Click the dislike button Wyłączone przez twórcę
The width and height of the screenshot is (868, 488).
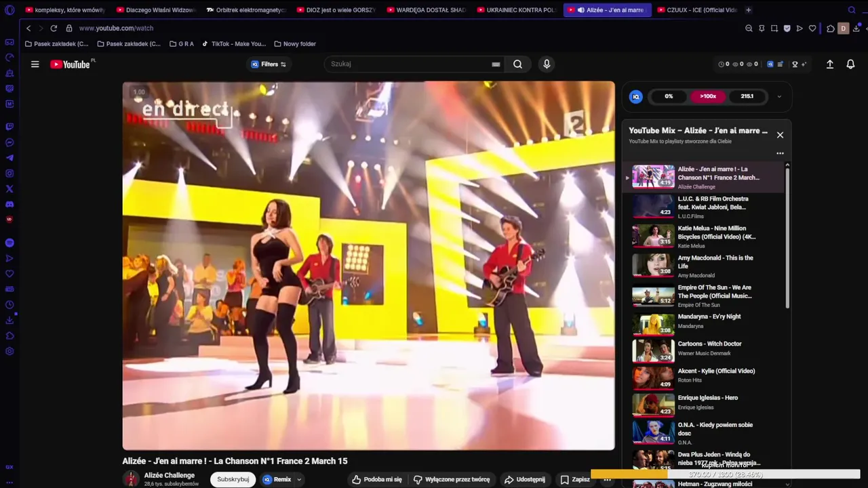point(452,479)
